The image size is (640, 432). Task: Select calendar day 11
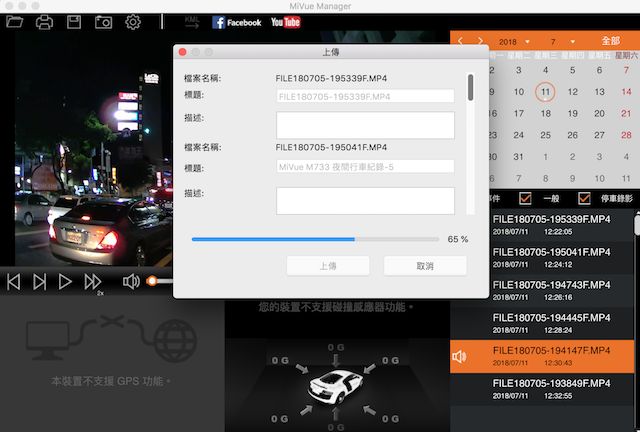(545, 92)
